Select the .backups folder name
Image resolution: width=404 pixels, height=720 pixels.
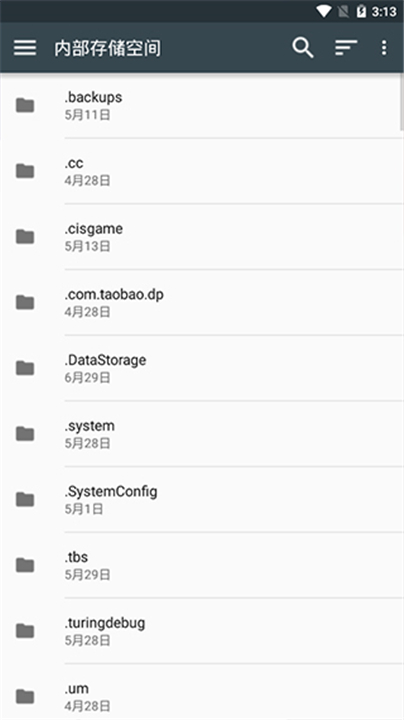pyautogui.click(x=93, y=97)
